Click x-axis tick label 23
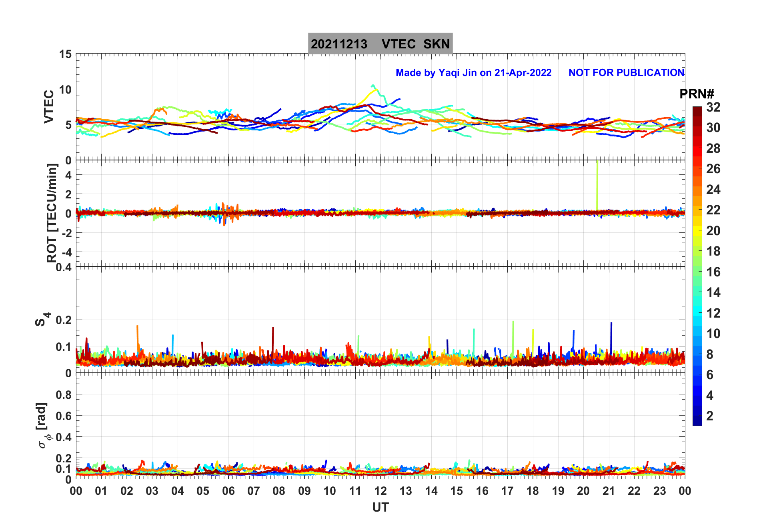The width and height of the screenshot is (761, 532). tap(660, 491)
